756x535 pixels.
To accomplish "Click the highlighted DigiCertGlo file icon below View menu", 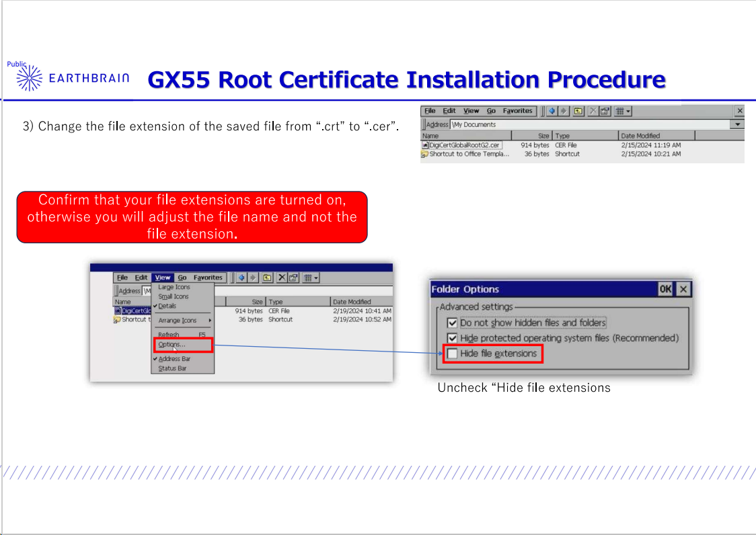I will (x=118, y=311).
